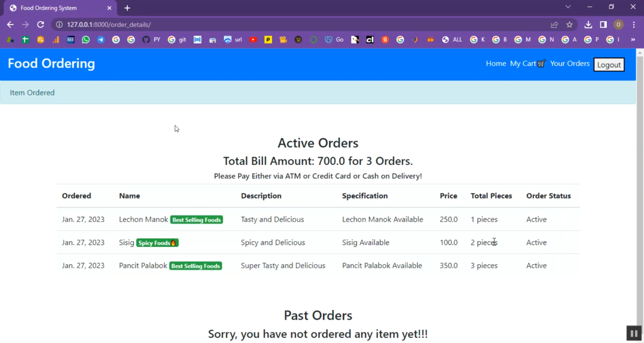This screenshot has height=343, width=644.
Task: Click the Logout button
Action: point(609,65)
